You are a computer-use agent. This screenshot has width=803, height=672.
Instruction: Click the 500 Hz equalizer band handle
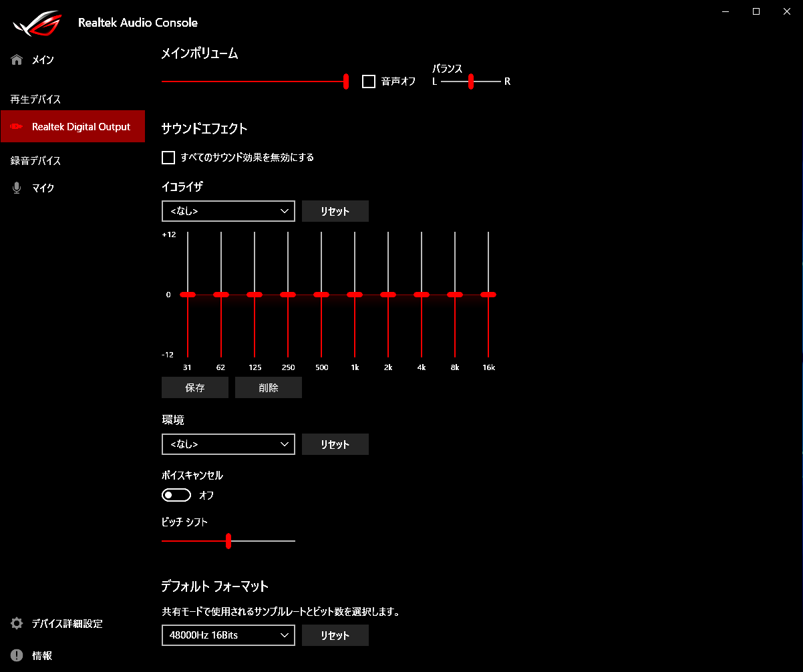pos(321,295)
